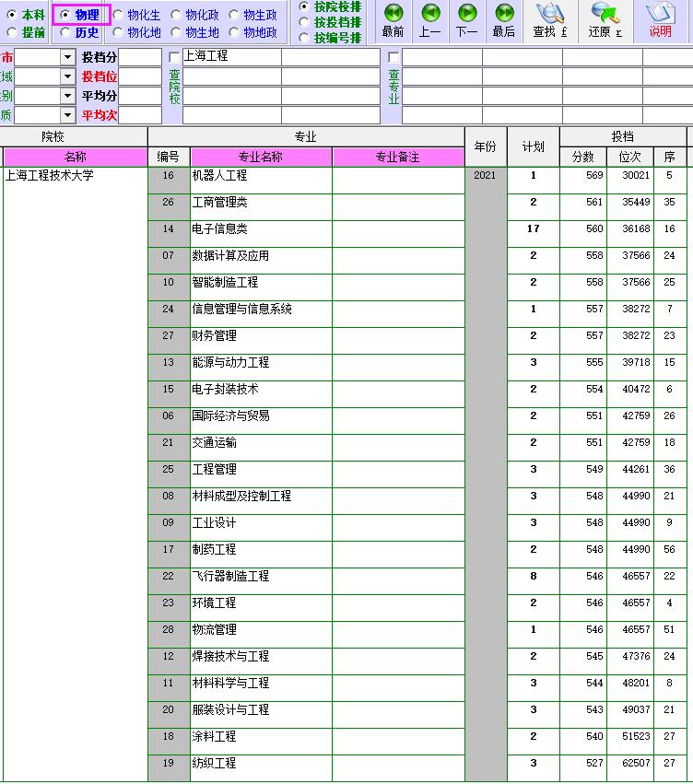The width and height of the screenshot is (693, 784).
Task: Go to next record 下一
Action: click(467, 21)
